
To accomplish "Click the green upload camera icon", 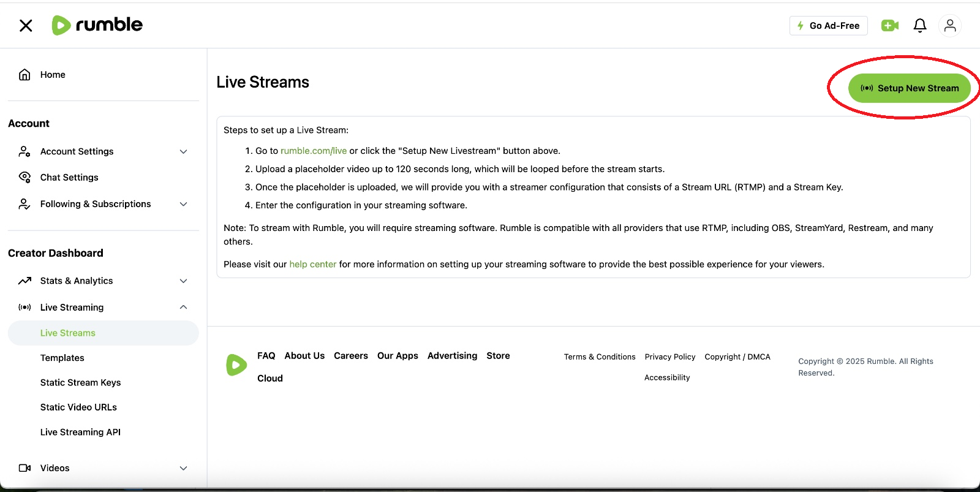I will [x=889, y=25].
